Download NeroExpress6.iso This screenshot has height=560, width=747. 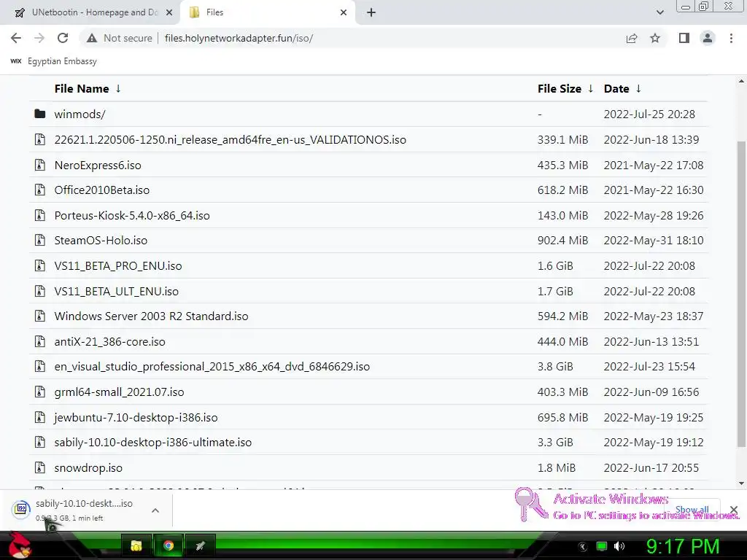click(98, 166)
